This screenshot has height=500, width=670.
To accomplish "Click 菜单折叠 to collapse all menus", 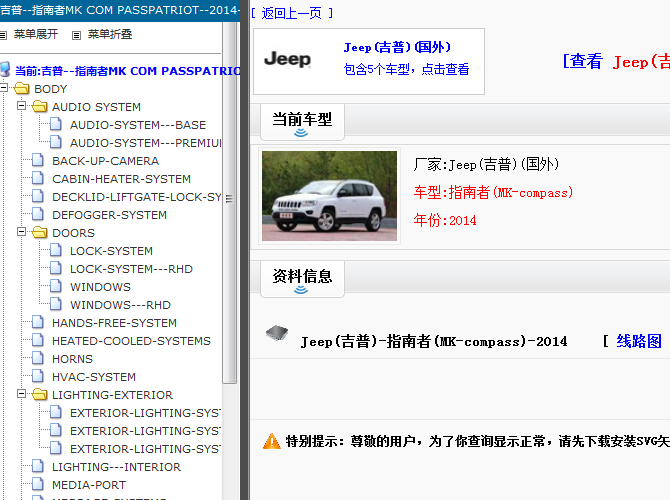I will pos(110,34).
